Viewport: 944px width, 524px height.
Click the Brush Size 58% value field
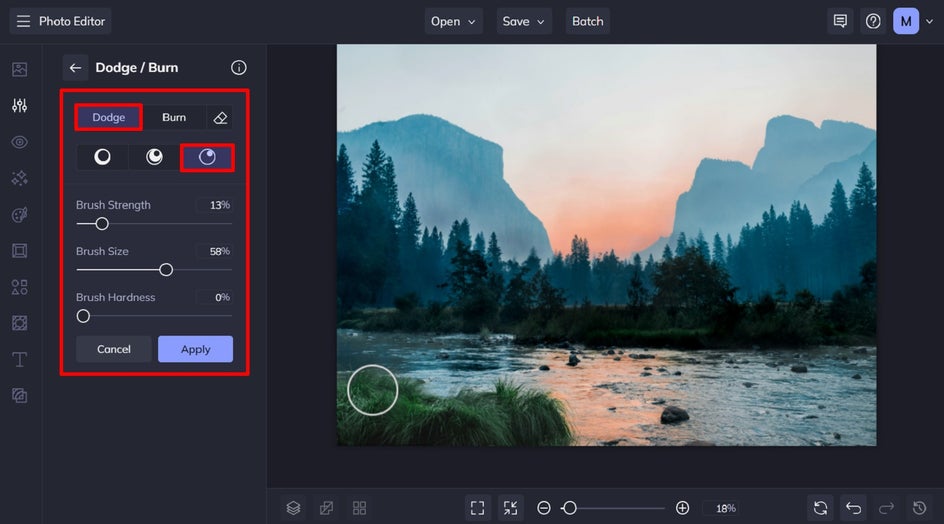(x=214, y=251)
